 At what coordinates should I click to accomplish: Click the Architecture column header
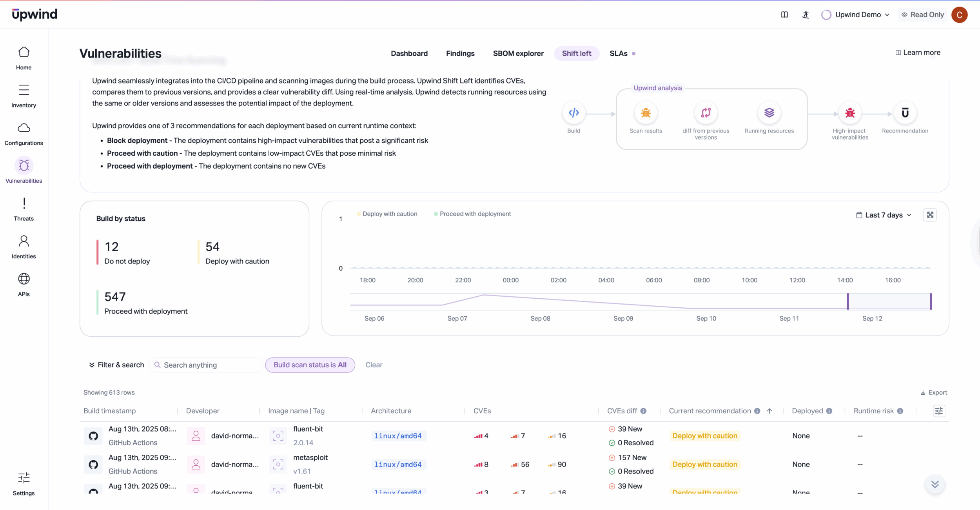click(391, 411)
